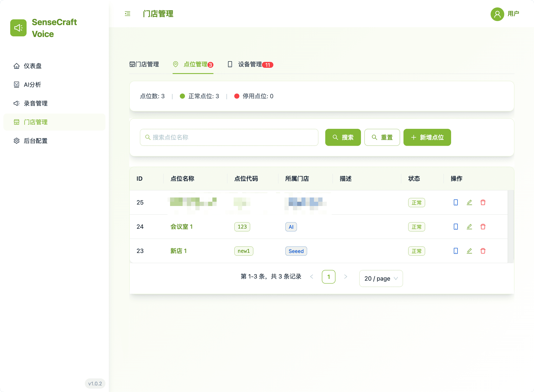Screen dimensions: 534x392
Task: Click the 搜索点位名称 search input
Action: pyautogui.click(x=229, y=137)
